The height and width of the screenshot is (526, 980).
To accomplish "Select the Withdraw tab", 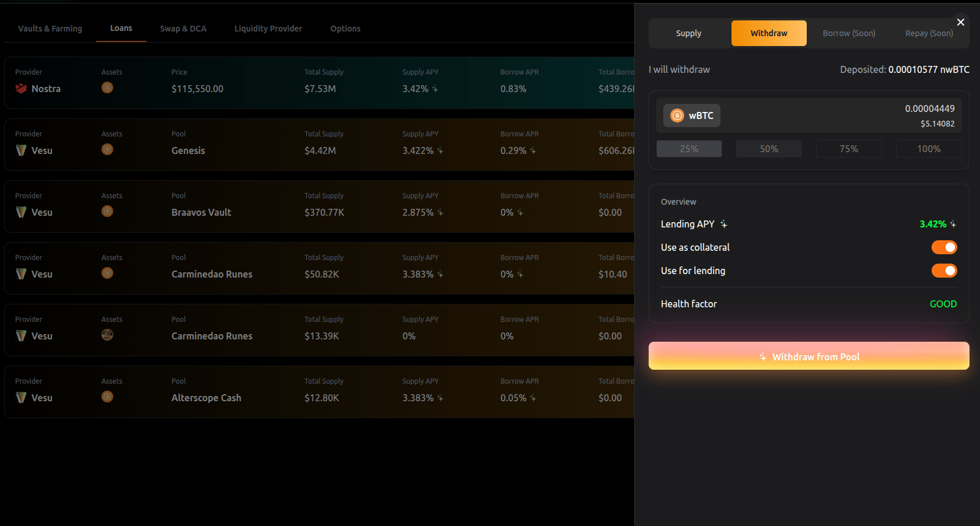I will pyautogui.click(x=769, y=33).
